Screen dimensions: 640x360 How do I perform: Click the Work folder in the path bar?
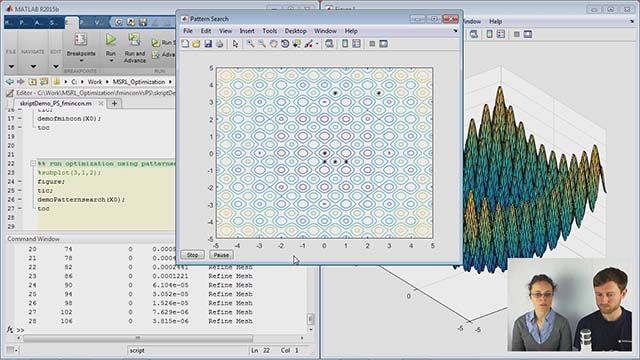pyautogui.click(x=95, y=82)
